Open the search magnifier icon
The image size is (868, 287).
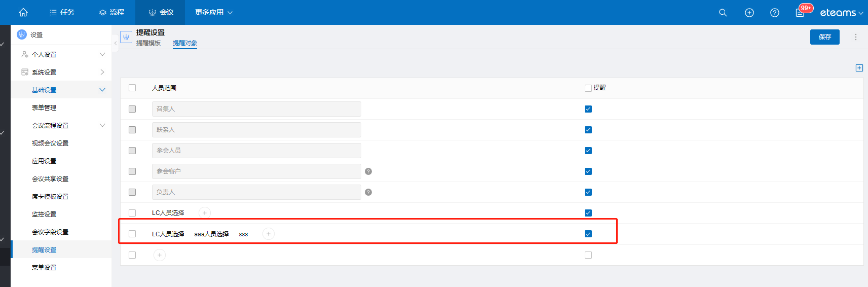point(723,13)
